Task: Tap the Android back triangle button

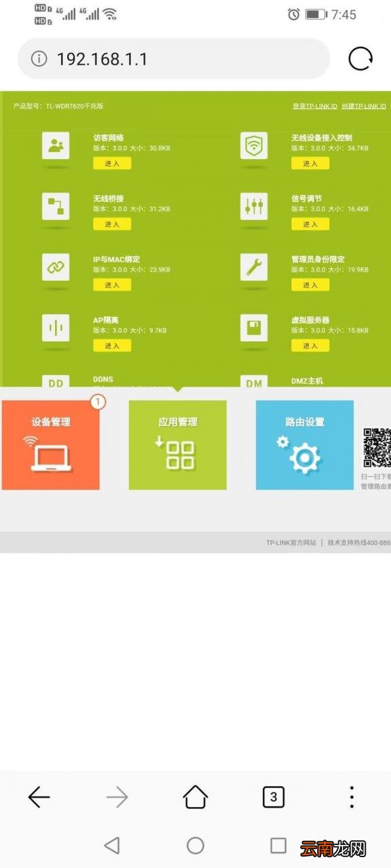Action: 112,845
